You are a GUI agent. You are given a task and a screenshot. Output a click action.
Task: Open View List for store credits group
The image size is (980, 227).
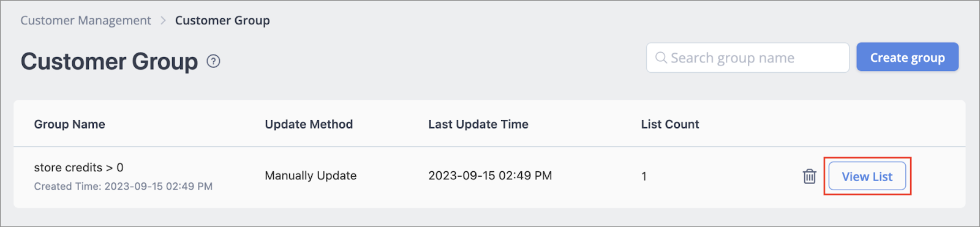tap(867, 176)
